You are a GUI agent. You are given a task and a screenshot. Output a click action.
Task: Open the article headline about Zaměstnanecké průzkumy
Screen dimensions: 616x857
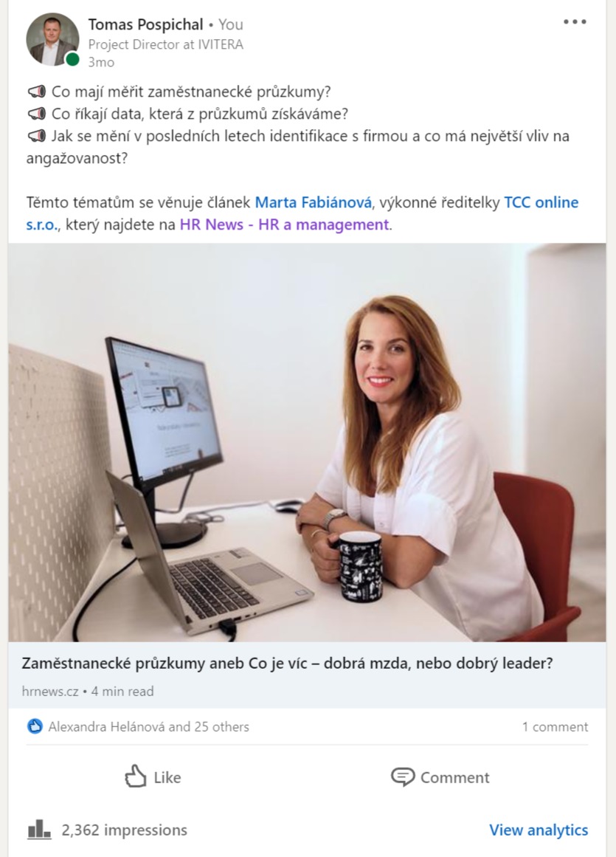(287, 663)
